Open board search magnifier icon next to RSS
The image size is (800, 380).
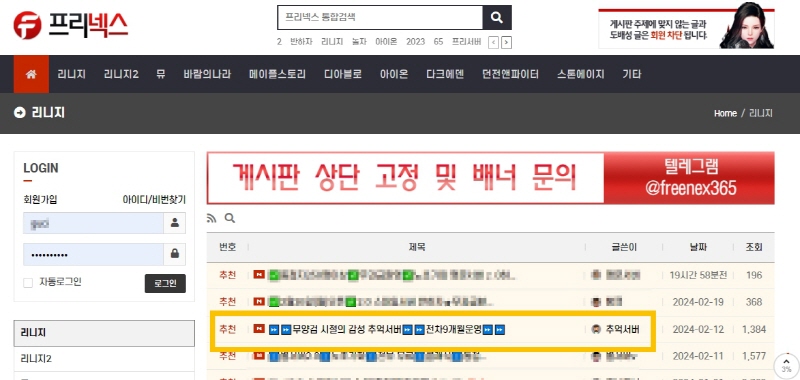pyautogui.click(x=230, y=218)
